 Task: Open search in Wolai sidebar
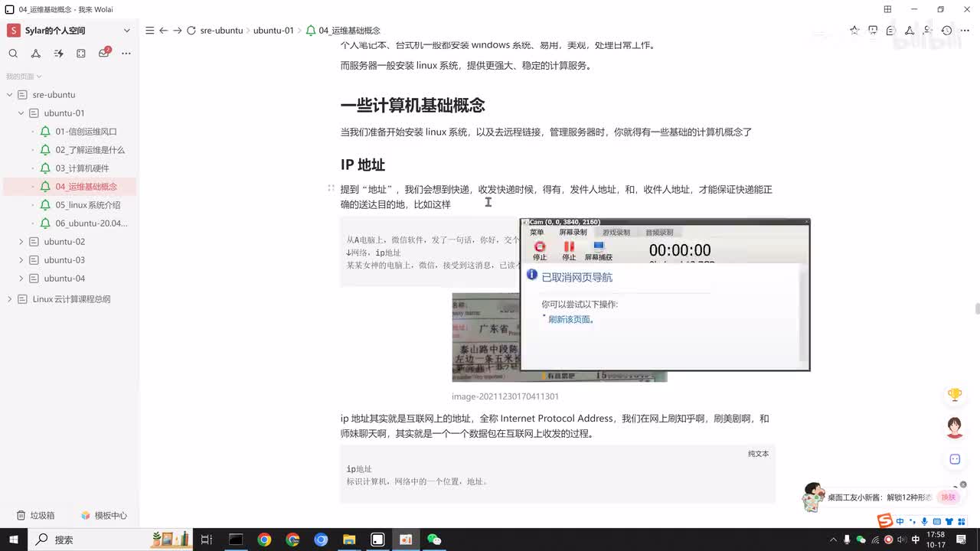point(13,54)
